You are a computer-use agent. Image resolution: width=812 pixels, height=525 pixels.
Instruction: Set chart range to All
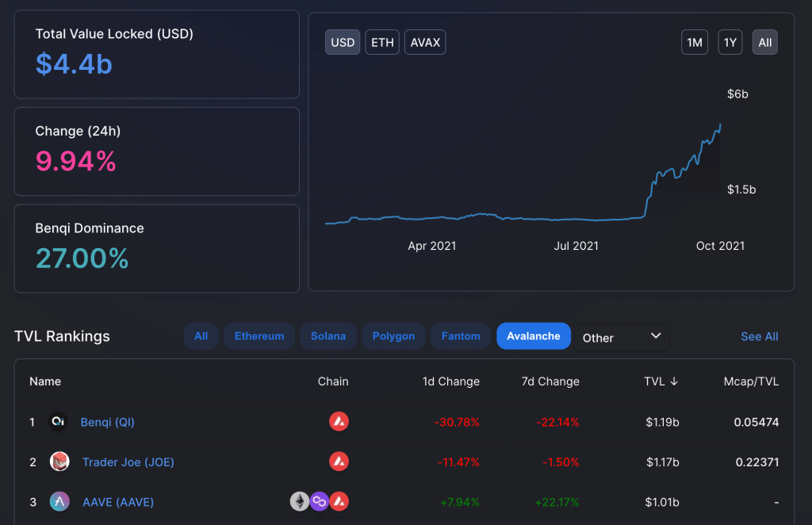click(765, 43)
